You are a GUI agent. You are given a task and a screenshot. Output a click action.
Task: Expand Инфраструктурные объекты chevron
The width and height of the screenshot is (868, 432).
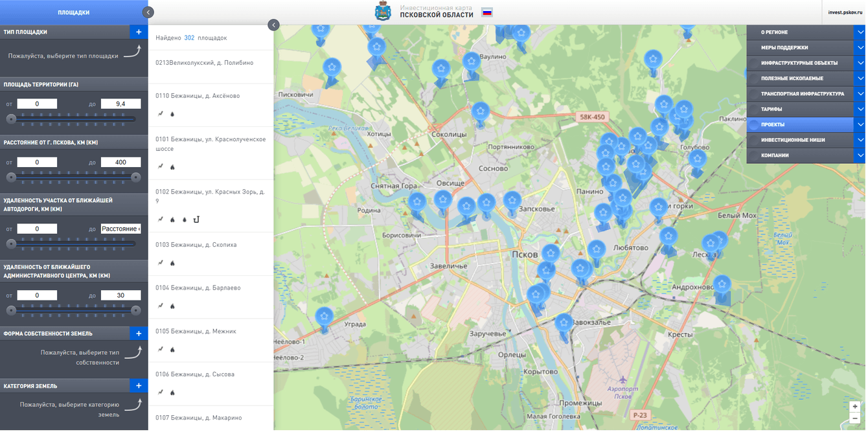tap(860, 63)
